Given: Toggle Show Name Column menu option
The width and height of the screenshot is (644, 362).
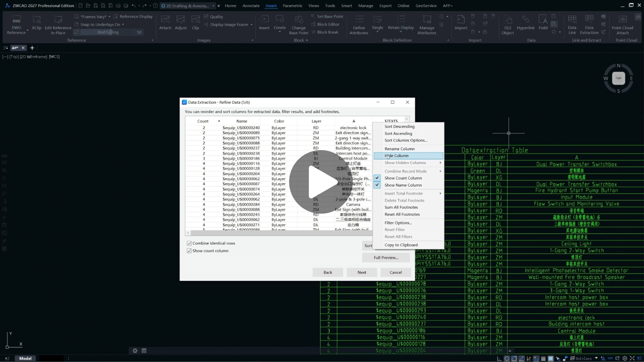Looking at the screenshot, I should tap(403, 185).
